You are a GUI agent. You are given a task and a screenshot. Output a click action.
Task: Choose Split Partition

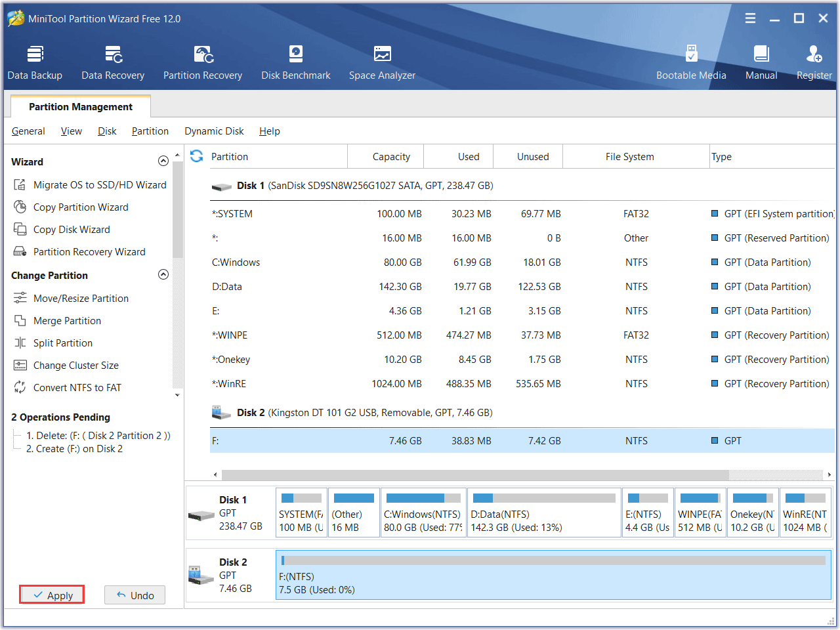click(53, 343)
